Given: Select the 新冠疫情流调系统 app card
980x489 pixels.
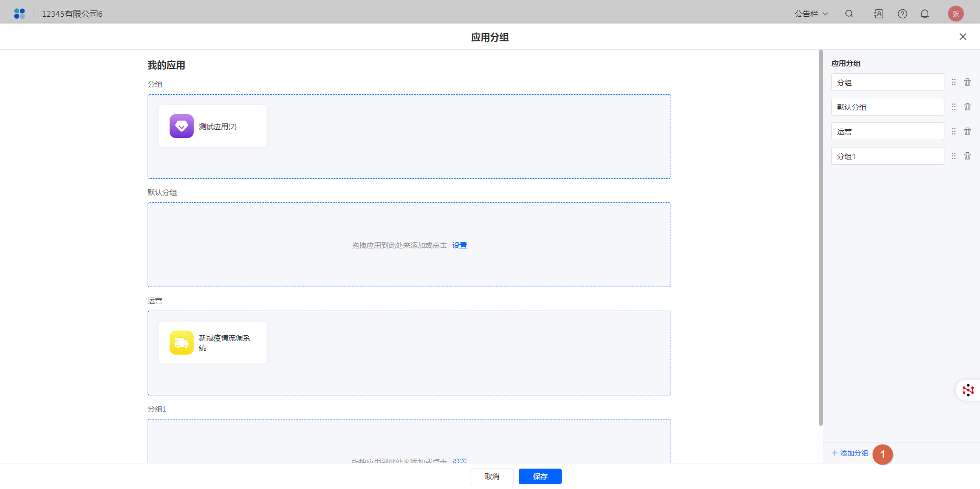Looking at the screenshot, I should (x=213, y=343).
